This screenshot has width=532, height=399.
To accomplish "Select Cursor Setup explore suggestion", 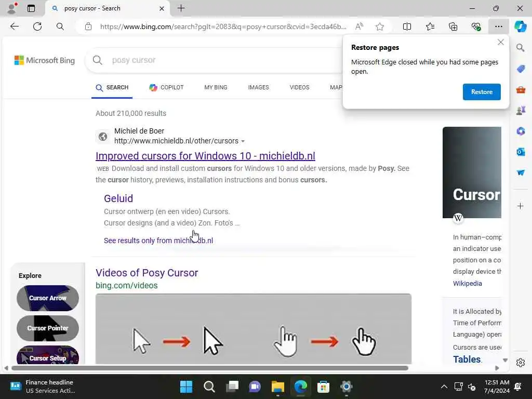I will (x=48, y=355).
